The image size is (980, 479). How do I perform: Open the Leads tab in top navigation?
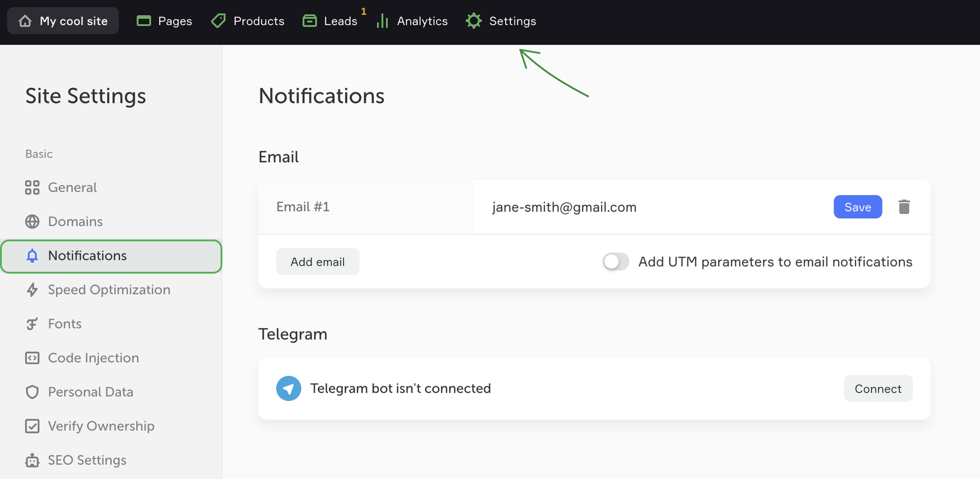331,21
